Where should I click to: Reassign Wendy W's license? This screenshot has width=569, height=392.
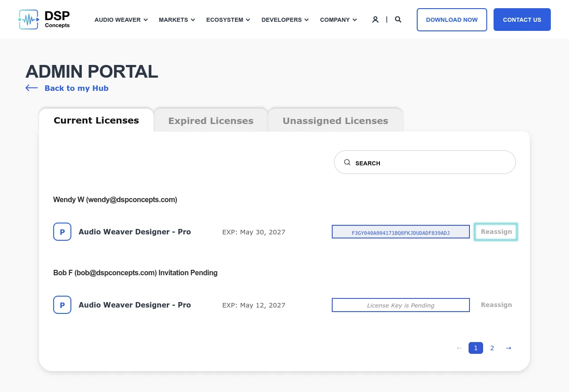pos(496,232)
